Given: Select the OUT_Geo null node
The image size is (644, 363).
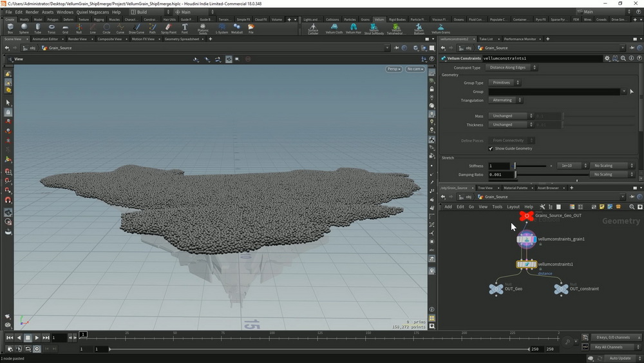Looking at the screenshot, I should tap(496, 289).
